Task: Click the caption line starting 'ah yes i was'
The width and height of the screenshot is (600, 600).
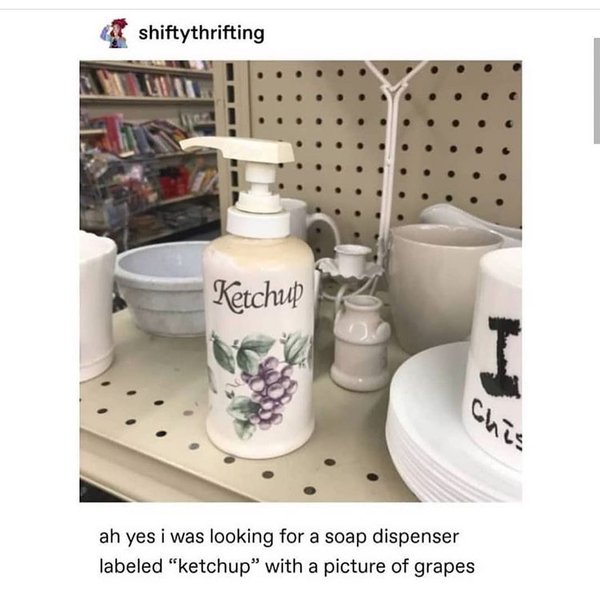Action: (279, 536)
